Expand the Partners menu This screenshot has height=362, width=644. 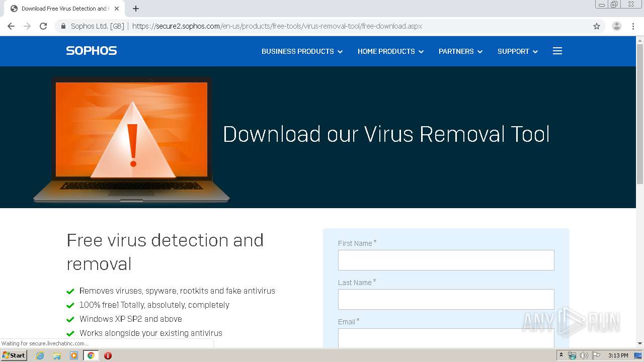point(460,51)
